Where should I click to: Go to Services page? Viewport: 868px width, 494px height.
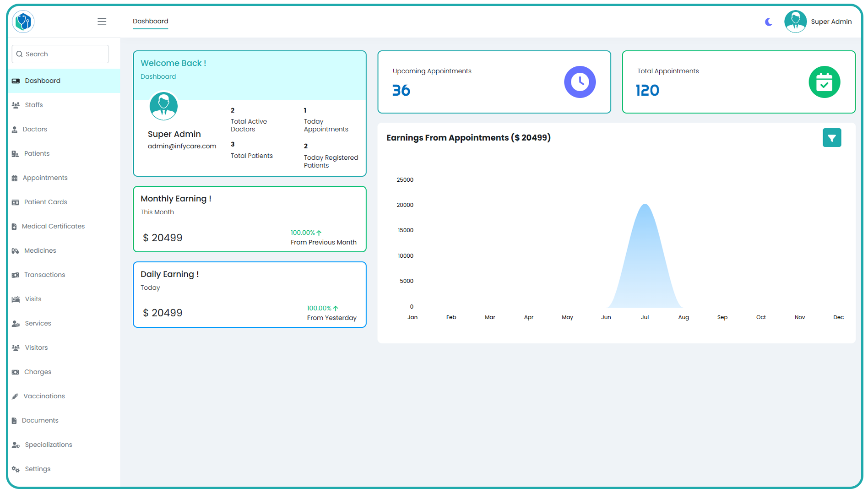(x=64, y=323)
